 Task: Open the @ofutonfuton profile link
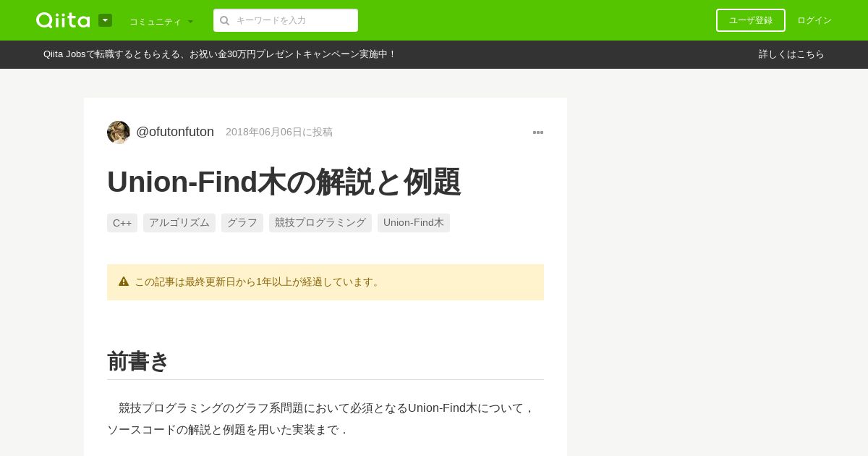point(175,132)
